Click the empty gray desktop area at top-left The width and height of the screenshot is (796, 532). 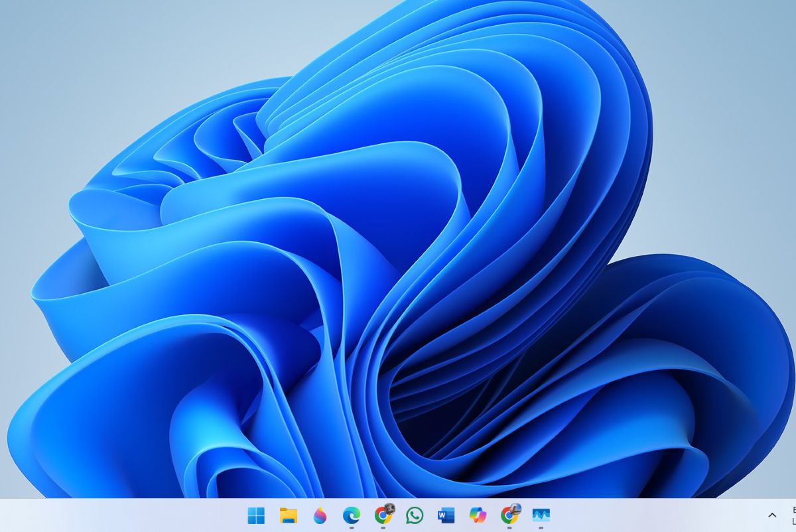coord(66,53)
